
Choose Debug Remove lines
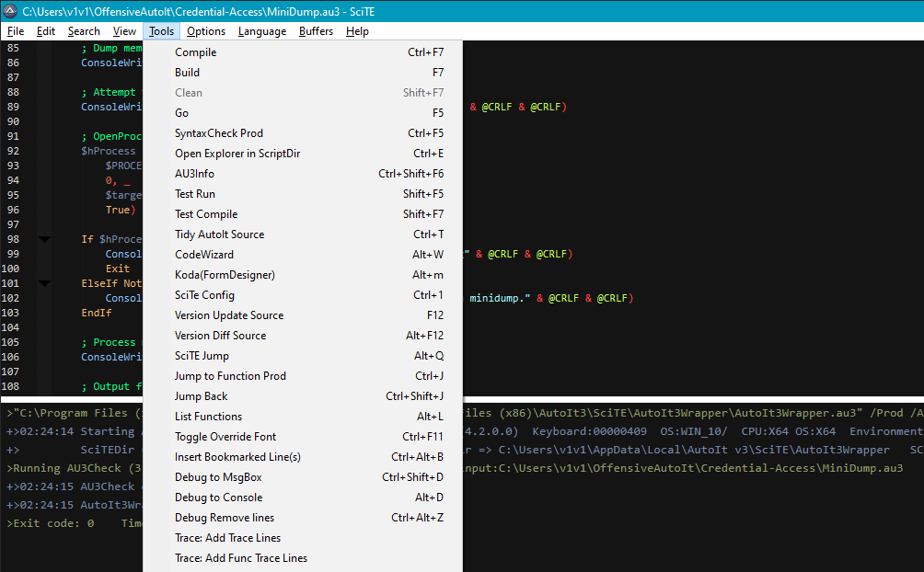303,517
